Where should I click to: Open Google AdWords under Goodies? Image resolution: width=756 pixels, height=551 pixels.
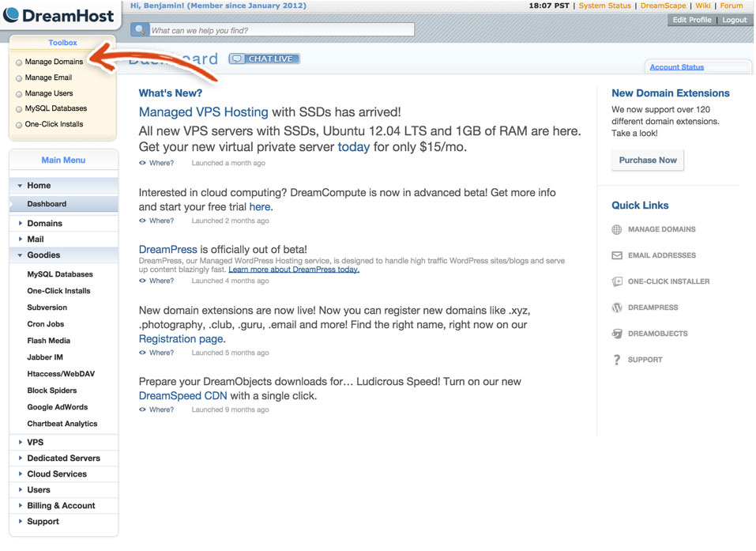tap(58, 407)
